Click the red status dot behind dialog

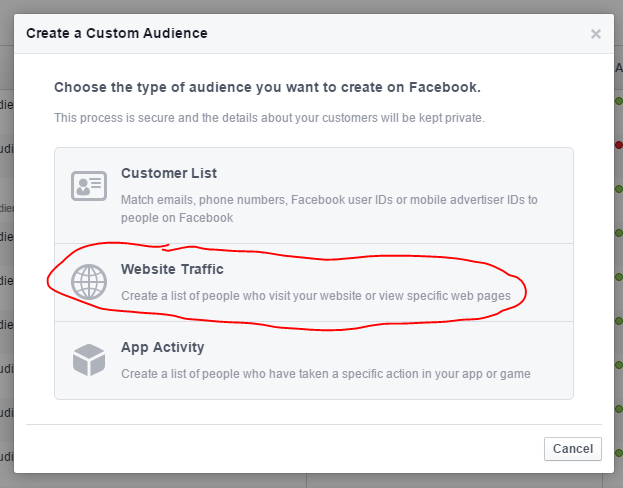pyautogui.click(x=619, y=145)
